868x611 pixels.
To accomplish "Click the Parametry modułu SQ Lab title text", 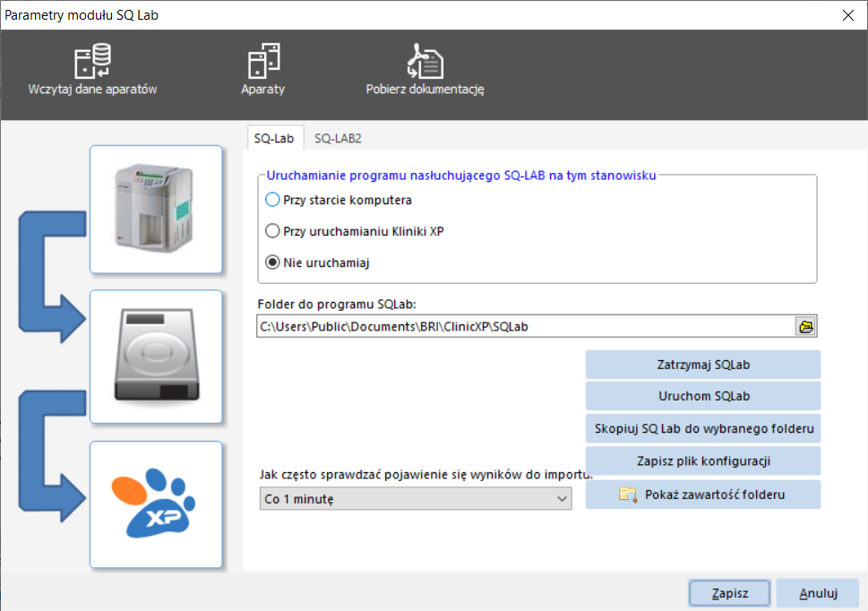I will click(x=82, y=15).
